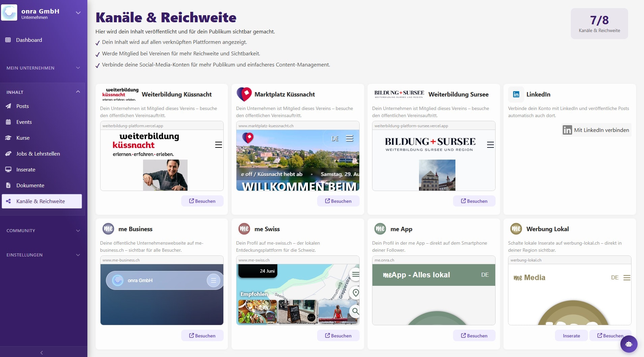Click the paper plane icon beside Posts
This screenshot has width=644, height=357.
[8, 106]
